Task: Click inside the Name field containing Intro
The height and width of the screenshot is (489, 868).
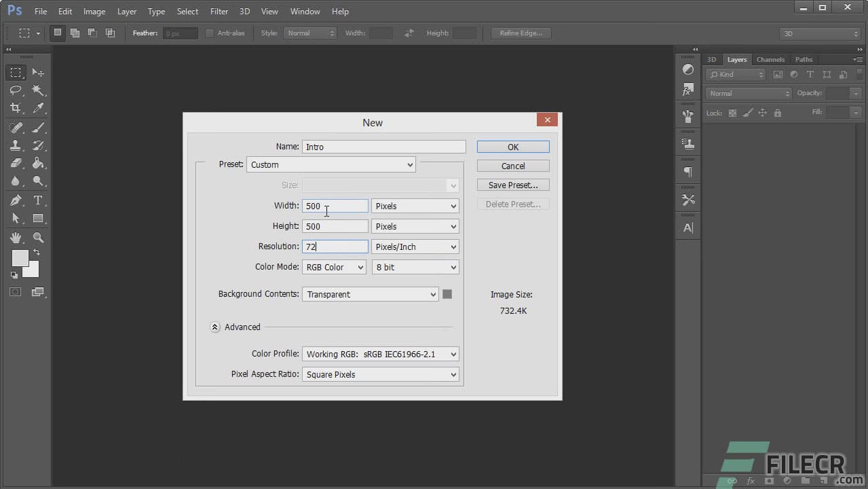Action: pos(383,147)
